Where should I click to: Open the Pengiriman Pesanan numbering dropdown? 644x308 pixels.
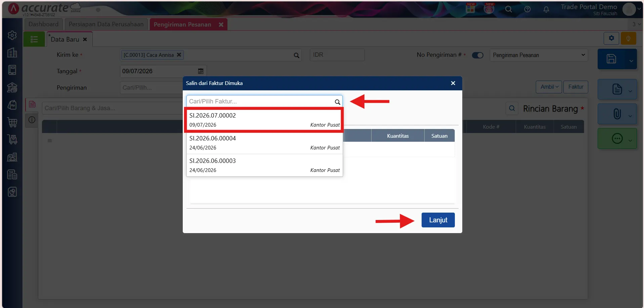tap(539, 55)
